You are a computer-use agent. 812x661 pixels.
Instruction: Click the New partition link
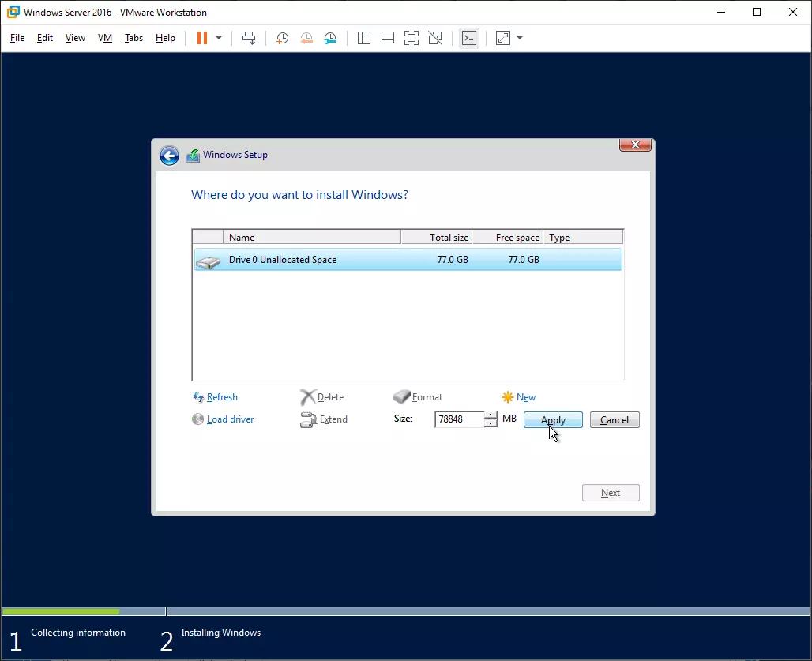526,397
